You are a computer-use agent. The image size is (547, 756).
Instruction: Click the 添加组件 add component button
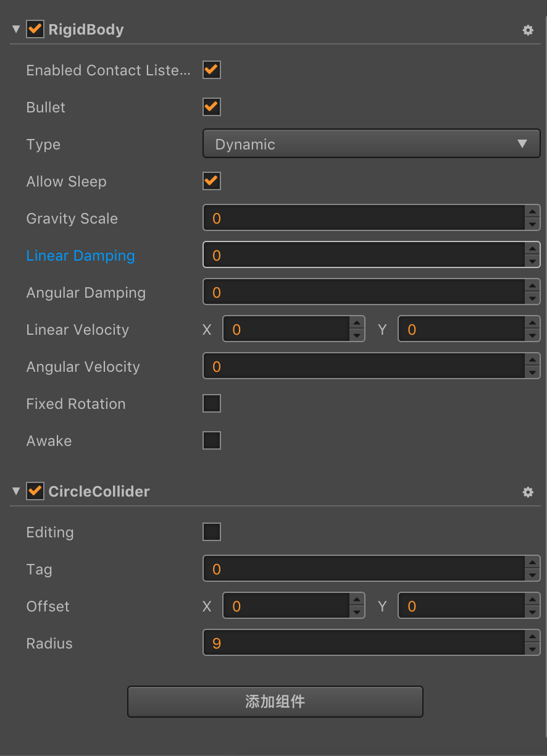[x=275, y=702]
